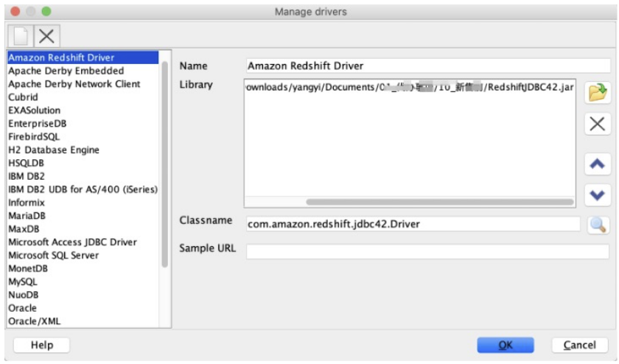This screenshot has width=619, height=364.
Task: Click the empty Sample URL field
Action: (x=427, y=251)
